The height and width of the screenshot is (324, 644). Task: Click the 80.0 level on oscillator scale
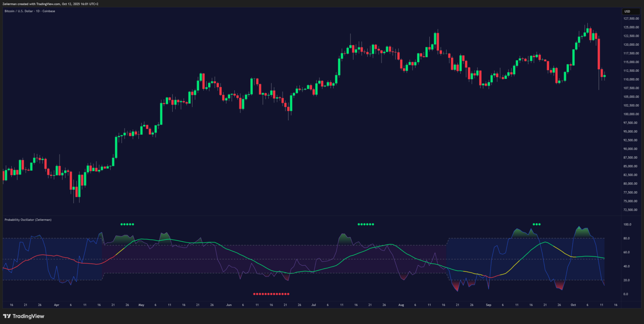(628, 238)
